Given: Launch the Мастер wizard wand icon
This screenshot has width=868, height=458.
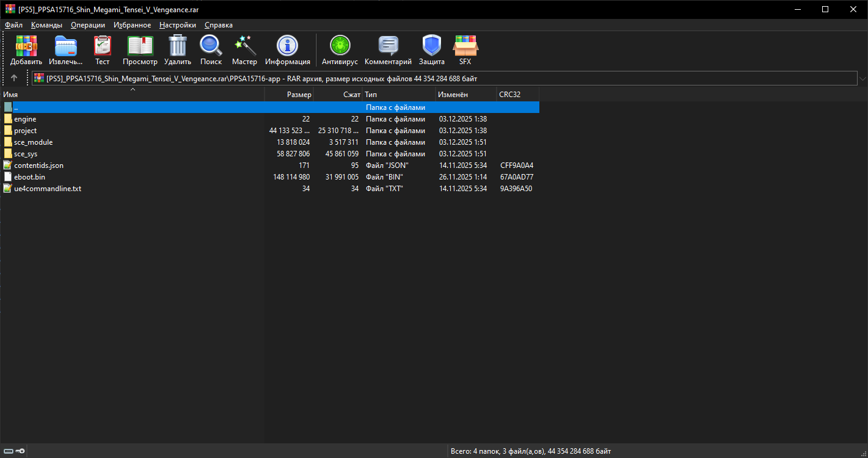Looking at the screenshot, I should pyautogui.click(x=244, y=46).
